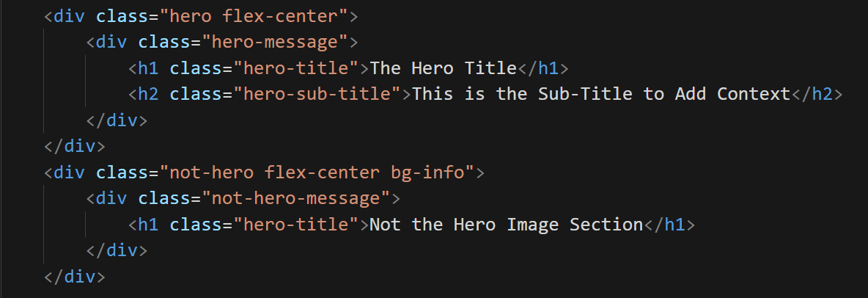Image resolution: width=868 pixels, height=298 pixels.
Task: Click the closing h1 tag after "Section"
Action: coord(669,225)
